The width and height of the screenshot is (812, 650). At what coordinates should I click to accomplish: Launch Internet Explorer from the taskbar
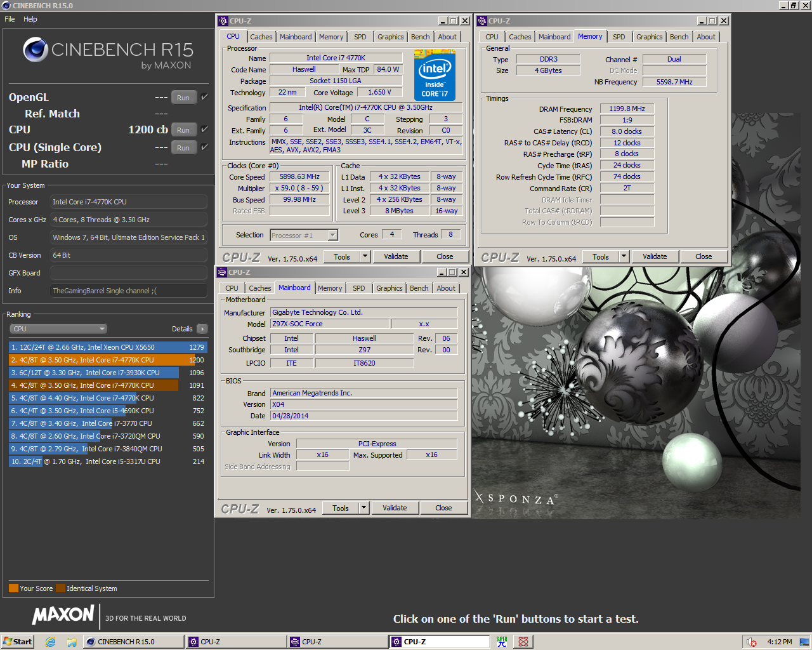coord(50,642)
